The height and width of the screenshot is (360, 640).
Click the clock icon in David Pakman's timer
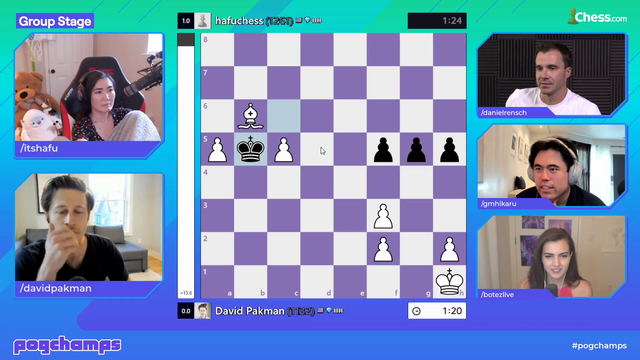pos(416,311)
